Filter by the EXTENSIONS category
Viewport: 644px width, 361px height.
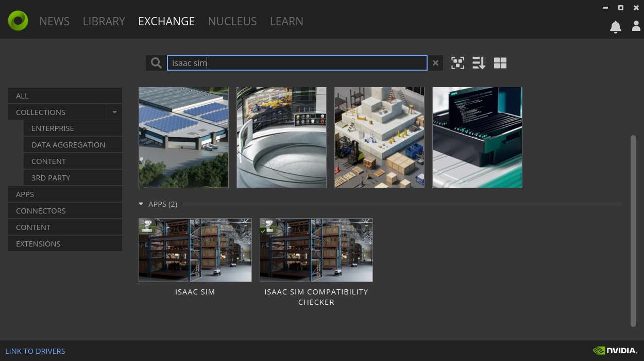[65, 244]
